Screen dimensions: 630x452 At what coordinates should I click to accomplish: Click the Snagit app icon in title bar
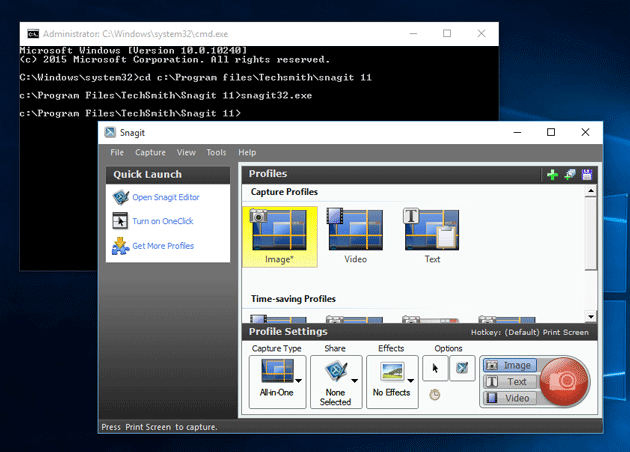(110, 133)
